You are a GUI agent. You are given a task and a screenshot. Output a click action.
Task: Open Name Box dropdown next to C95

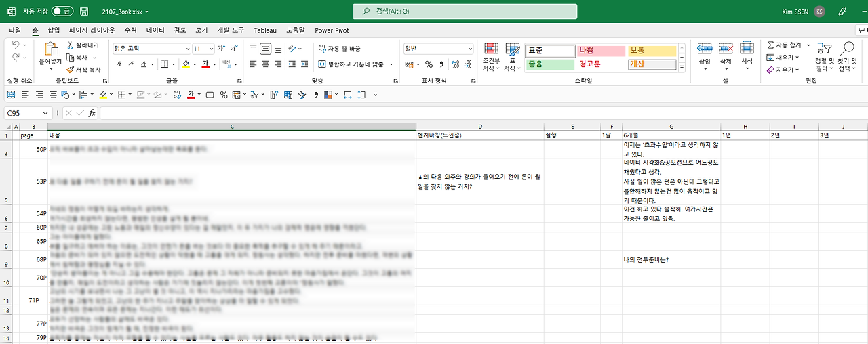pos(46,113)
